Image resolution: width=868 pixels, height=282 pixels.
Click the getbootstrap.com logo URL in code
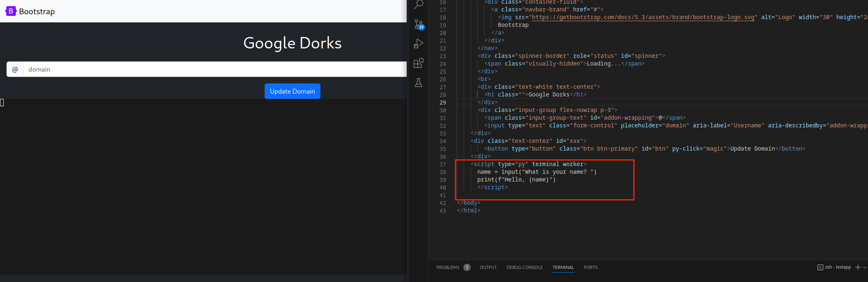pyautogui.click(x=643, y=17)
